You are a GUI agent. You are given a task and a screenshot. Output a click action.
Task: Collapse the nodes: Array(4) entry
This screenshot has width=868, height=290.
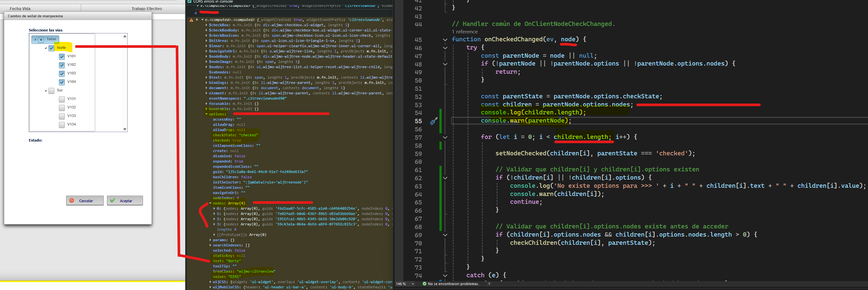point(210,203)
